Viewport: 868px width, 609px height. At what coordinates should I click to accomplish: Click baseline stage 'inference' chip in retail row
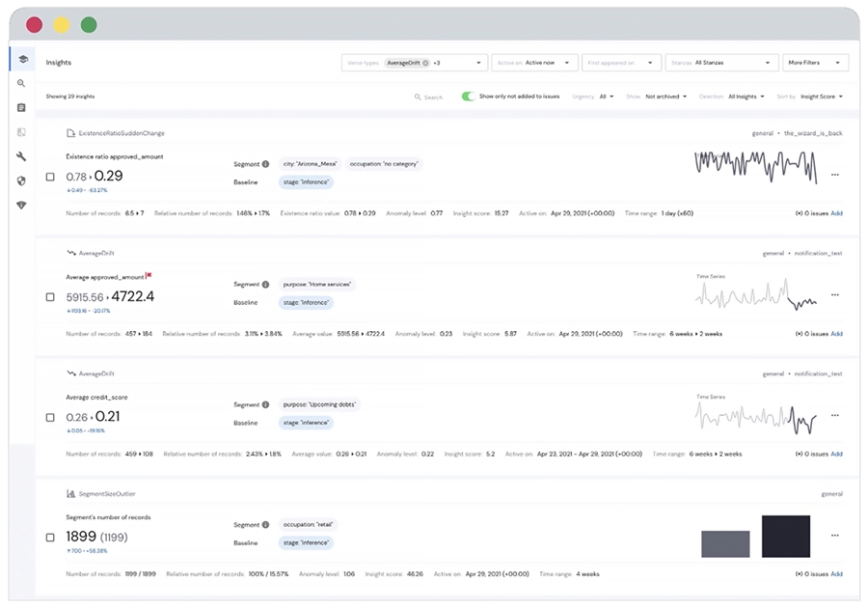306,542
